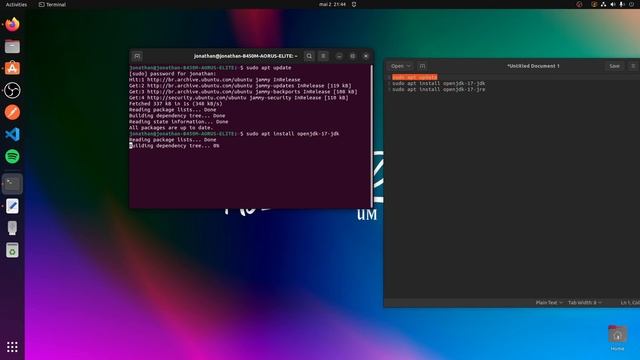Expand the Open recent files dropdown arrow
This screenshot has height=360, width=640.
[409, 66]
